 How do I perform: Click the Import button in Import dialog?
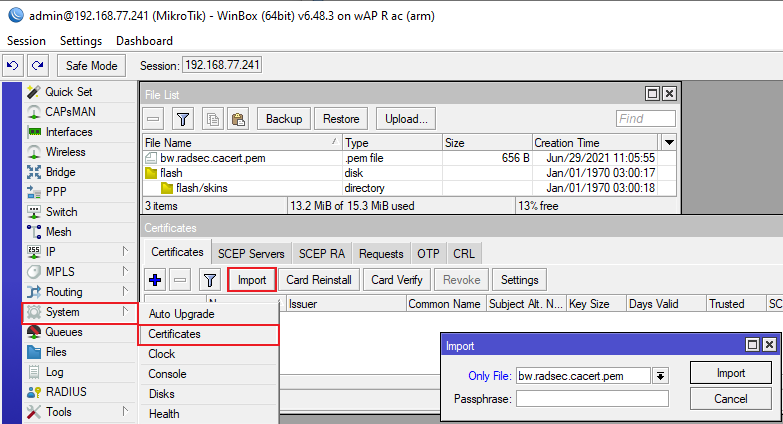click(730, 373)
